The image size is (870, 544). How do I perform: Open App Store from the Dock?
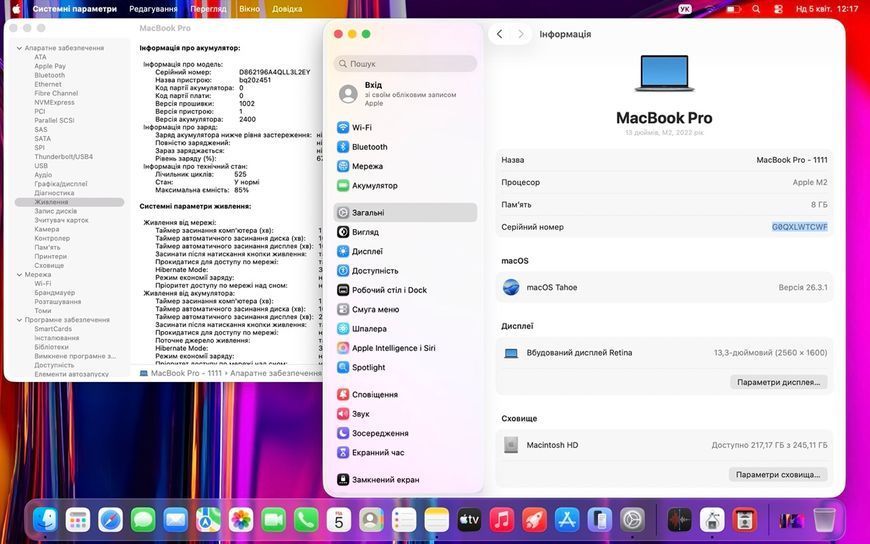click(567, 520)
